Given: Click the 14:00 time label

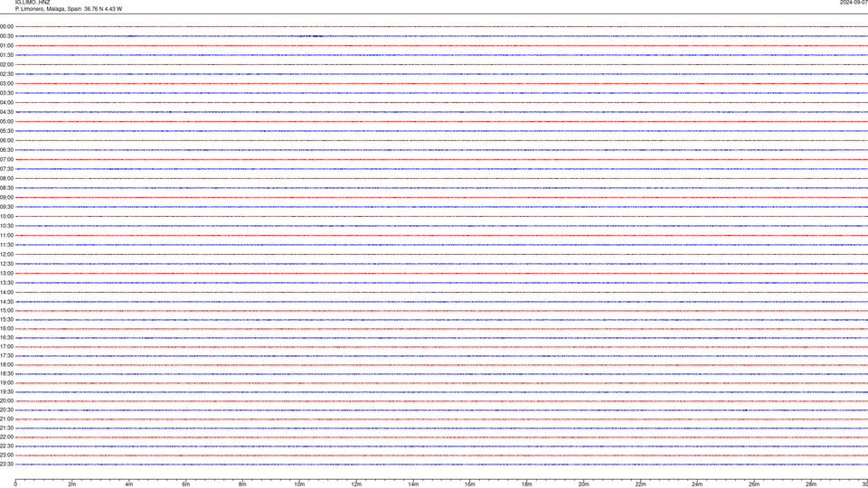Looking at the screenshot, I should pos(6,292).
